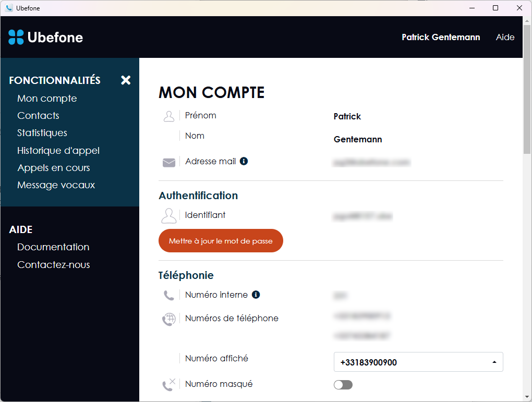Click the Authentification section heading
The height and width of the screenshot is (402, 532).
click(198, 196)
